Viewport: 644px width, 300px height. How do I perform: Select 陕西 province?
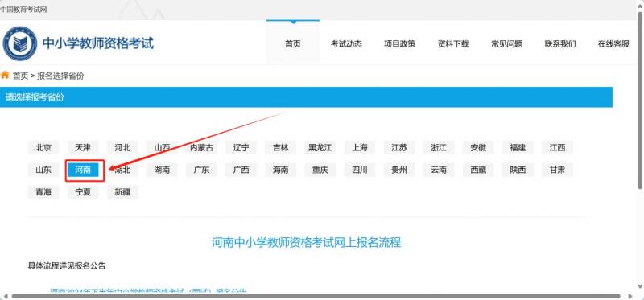point(518,170)
